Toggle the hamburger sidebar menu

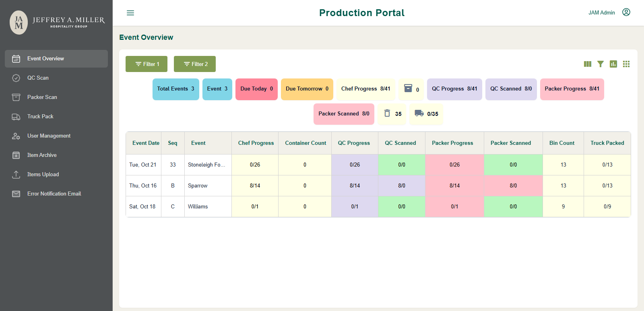click(x=130, y=13)
